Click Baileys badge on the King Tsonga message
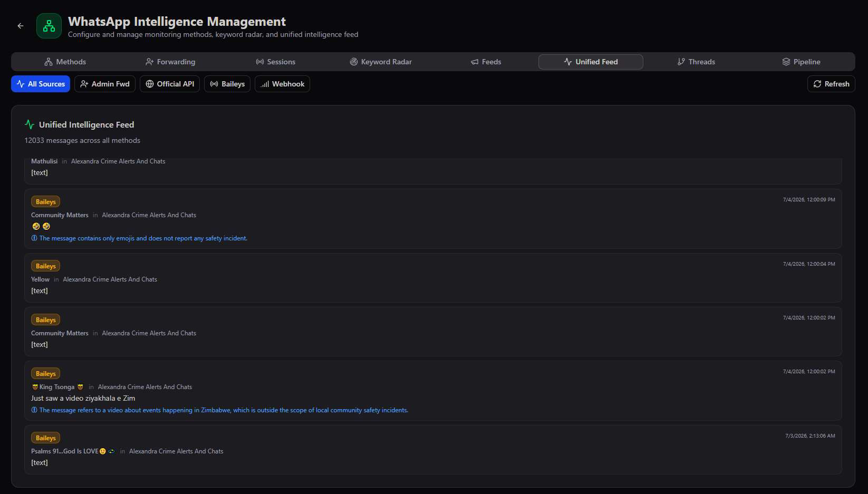 [45, 374]
